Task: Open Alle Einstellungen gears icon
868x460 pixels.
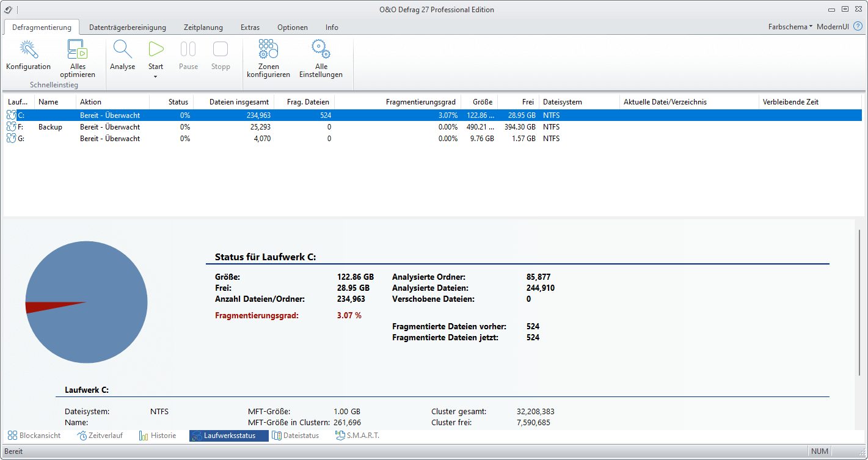Action: point(321,50)
